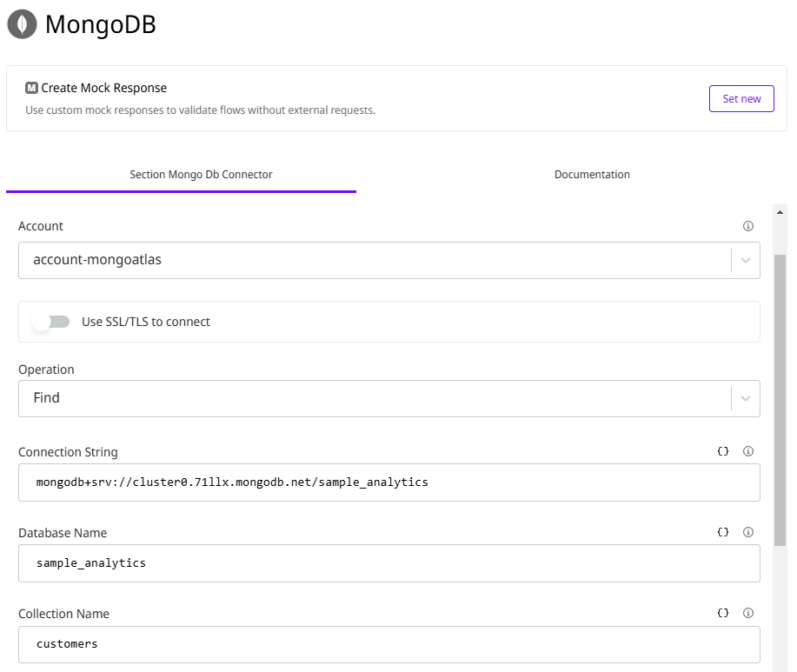Expand the Account dropdown arrow
797x672 pixels.
[x=745, y=260]
